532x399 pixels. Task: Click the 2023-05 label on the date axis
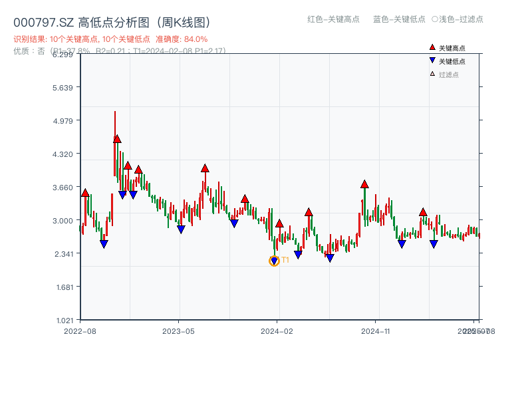point(177,331)
